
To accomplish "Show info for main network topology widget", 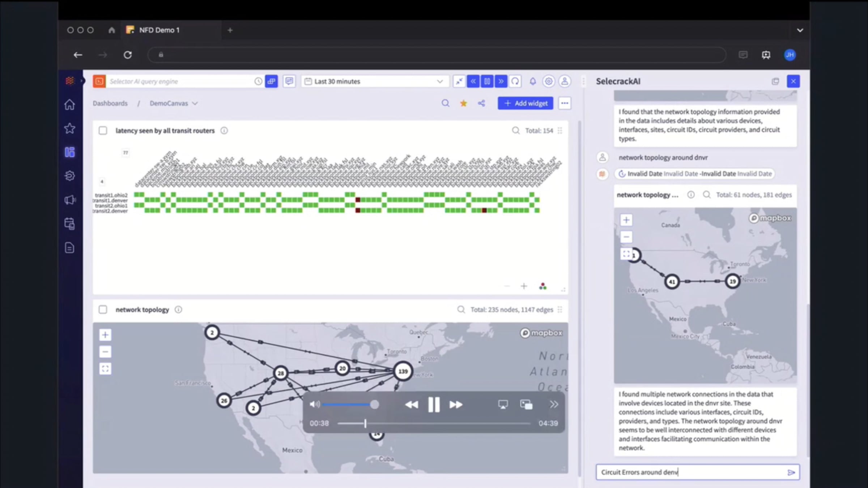I will 178,309.
